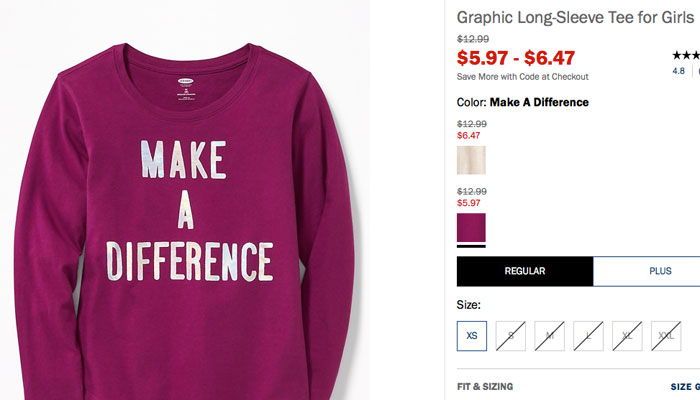
Task: Click the Graphic Long-Sleeve Tee product title
Action: [575, 17]
